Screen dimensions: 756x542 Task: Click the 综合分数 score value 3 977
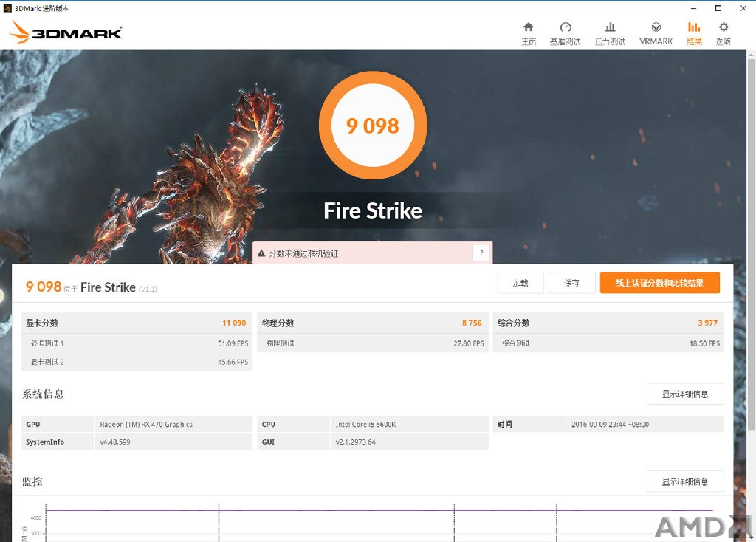[708, 323]
